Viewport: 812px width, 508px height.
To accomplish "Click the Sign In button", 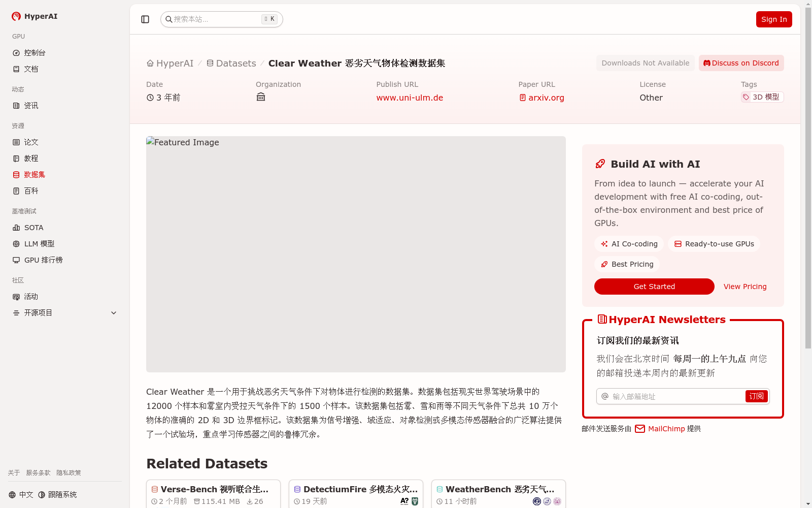I will pos(774,19).
